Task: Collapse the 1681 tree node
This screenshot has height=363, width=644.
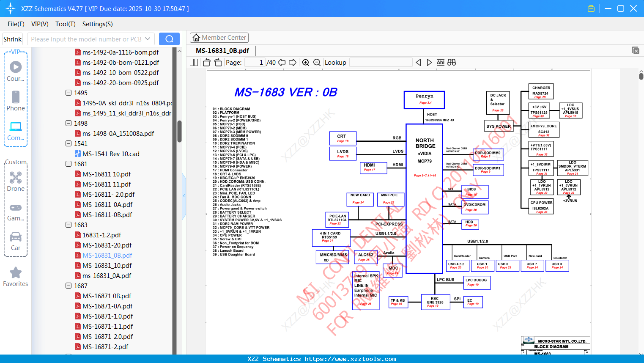Action: click(x=69, y=164)
